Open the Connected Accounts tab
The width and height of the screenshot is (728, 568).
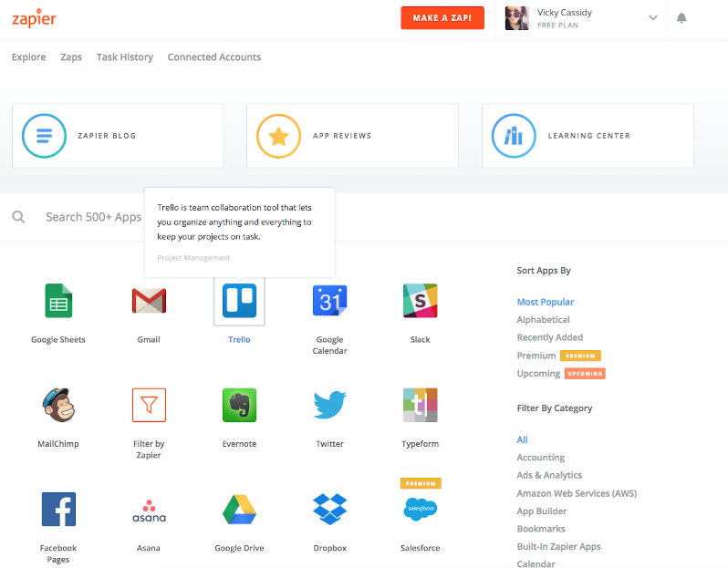coord(214,57)
